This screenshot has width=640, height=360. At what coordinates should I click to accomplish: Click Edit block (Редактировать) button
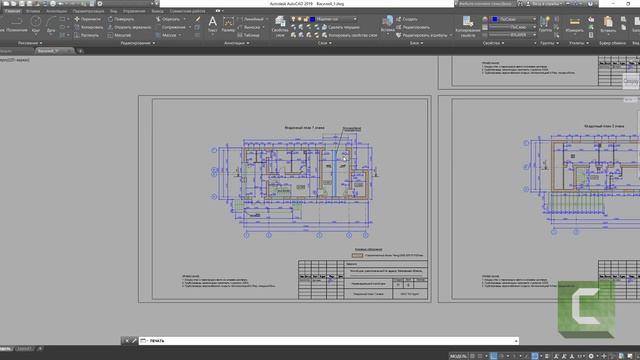pos(413,27)
